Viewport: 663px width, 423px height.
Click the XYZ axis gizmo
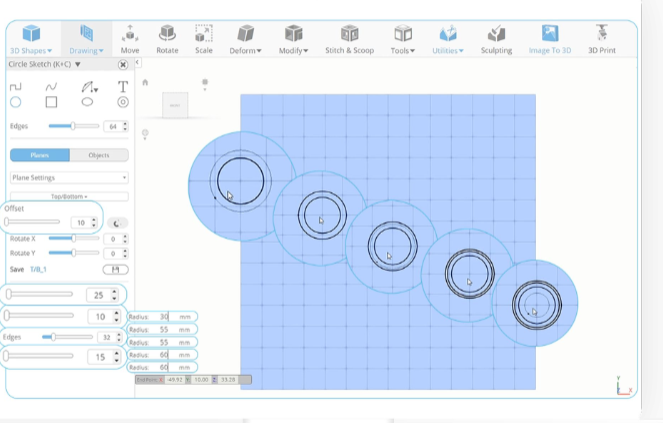coord(623,386)
